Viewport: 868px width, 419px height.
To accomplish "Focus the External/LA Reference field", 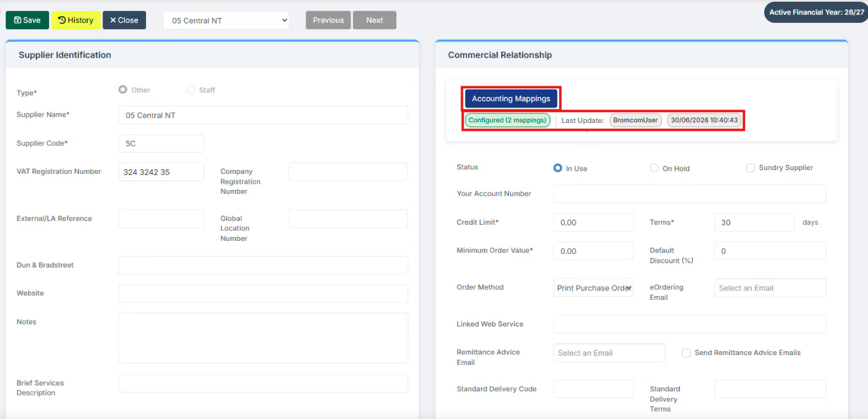I will 161,219.
